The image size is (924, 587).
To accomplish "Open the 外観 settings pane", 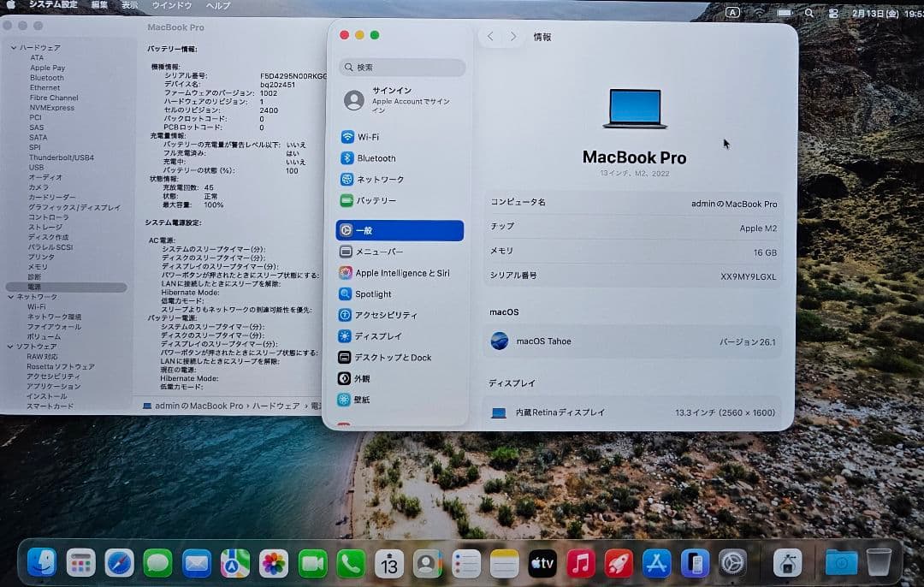I will coord(364,378).
